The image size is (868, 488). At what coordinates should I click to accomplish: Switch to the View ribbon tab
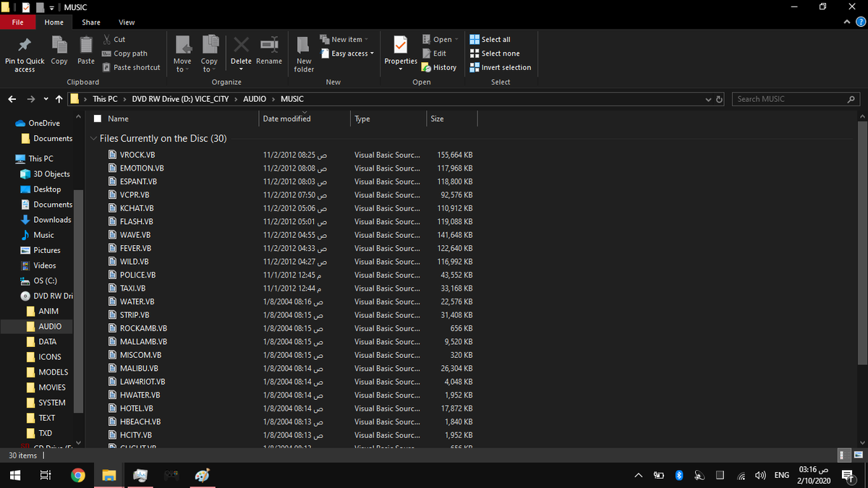[x=127, y=22]
